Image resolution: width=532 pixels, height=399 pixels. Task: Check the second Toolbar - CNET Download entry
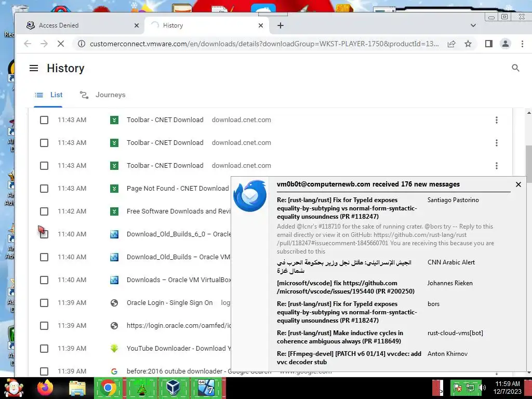click(44, 143)
